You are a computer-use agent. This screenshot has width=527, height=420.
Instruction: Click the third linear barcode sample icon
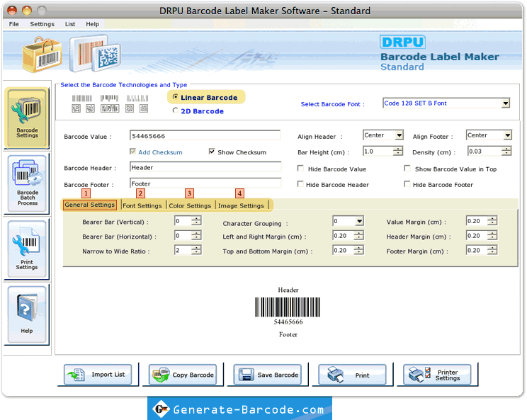point(137,98)
